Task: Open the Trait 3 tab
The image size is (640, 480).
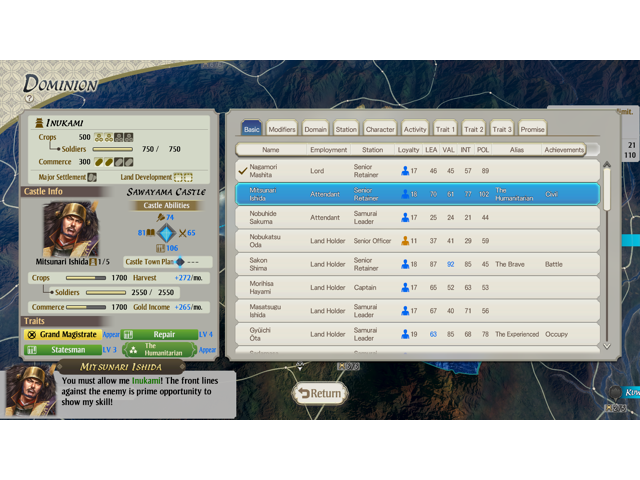Action: (502, 129)
